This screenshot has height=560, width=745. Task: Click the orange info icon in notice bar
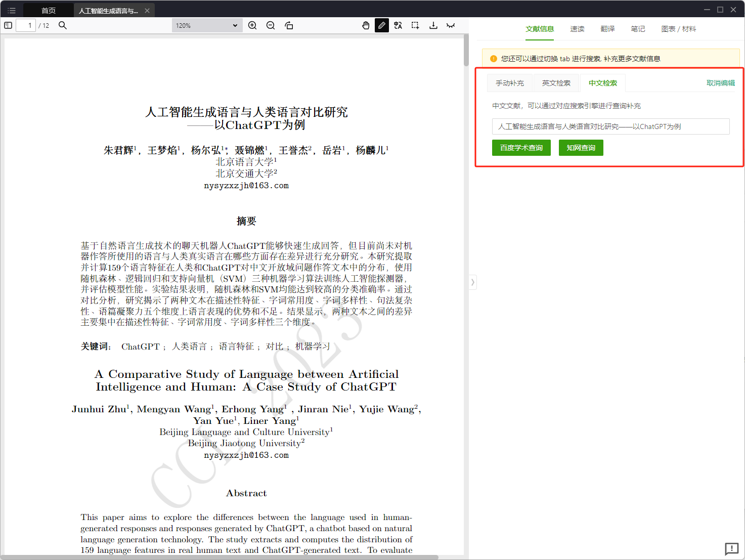click(494, 59)
